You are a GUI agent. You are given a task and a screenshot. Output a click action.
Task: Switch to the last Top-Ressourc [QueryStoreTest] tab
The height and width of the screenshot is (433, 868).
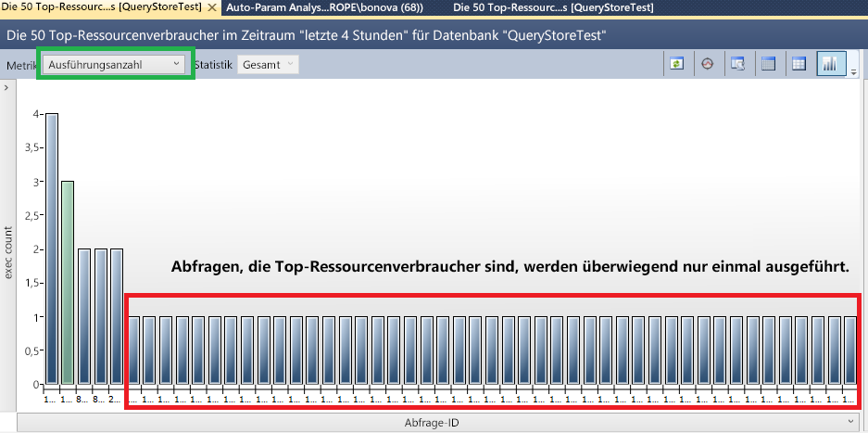(553, 7)
